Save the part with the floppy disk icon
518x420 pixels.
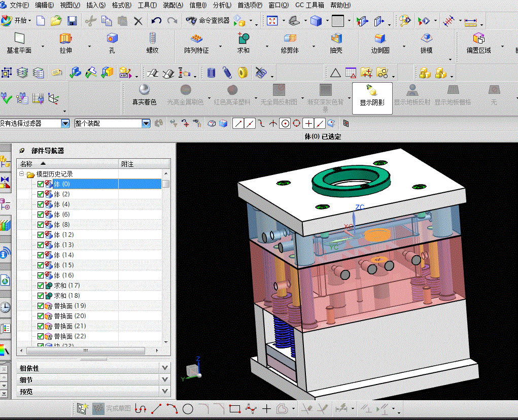(72, 21)
